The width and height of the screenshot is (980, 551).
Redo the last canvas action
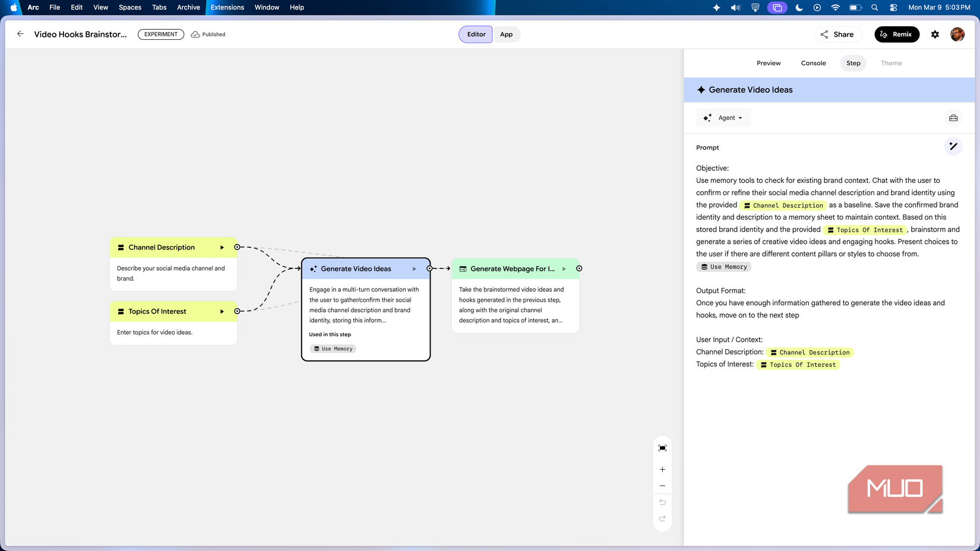662,518
